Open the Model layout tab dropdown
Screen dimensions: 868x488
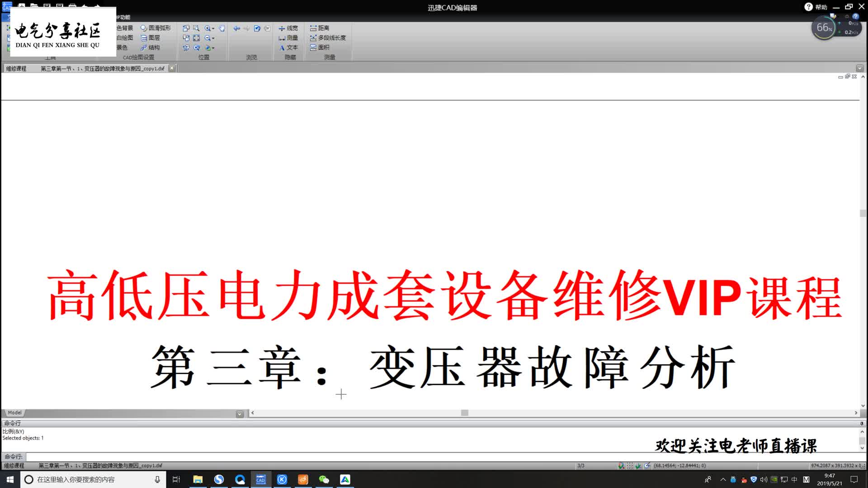click(240, 414)
